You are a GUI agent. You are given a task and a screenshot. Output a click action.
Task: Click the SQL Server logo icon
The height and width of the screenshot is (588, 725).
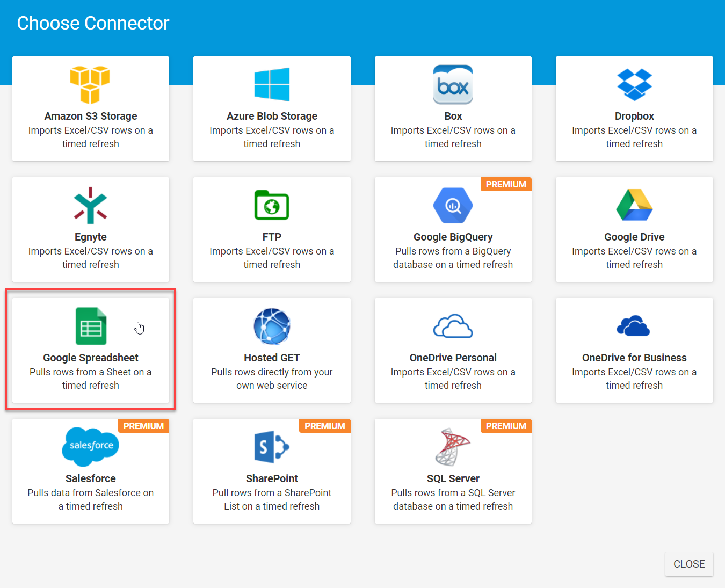[453, 447]
